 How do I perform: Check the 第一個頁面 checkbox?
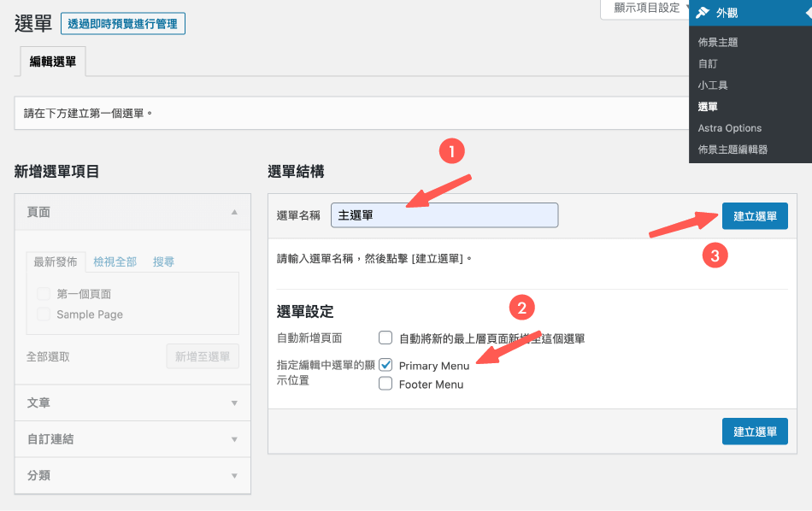point(44,294)
